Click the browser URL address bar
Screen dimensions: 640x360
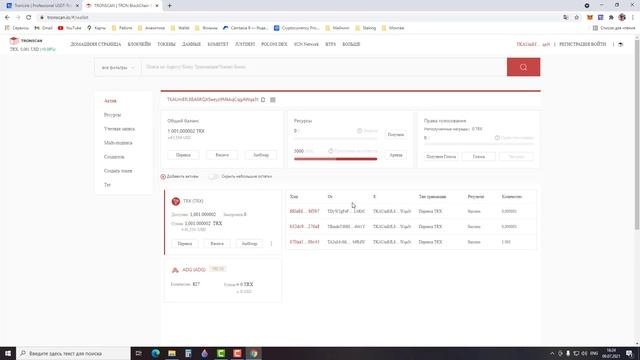pyautogui.click(x=299, y=18)
